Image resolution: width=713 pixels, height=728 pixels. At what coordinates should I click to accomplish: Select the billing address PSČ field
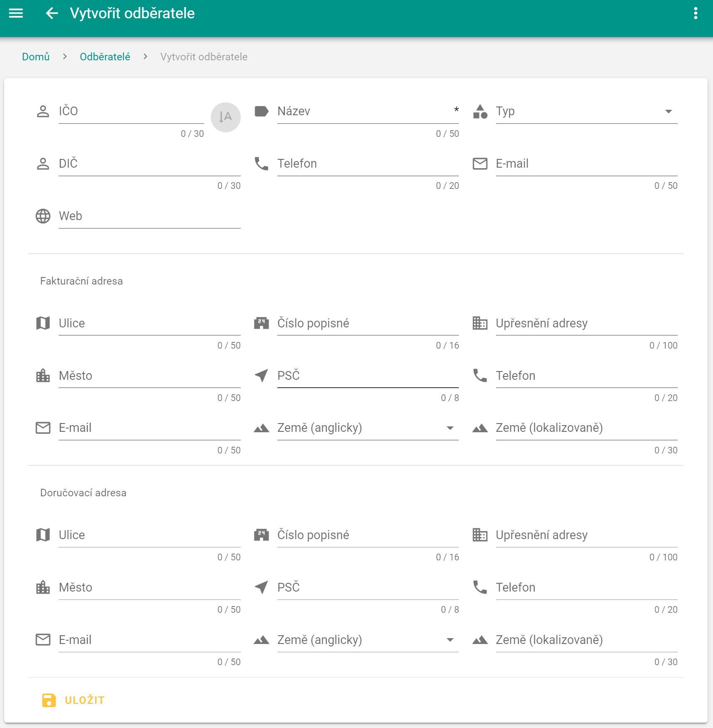(x=368, y=376)
